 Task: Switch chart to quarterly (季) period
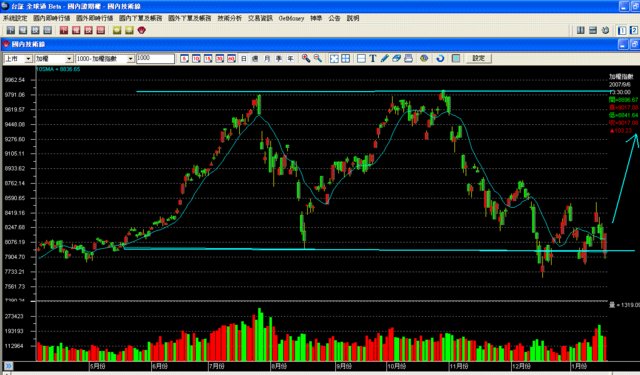pos(279,58)
